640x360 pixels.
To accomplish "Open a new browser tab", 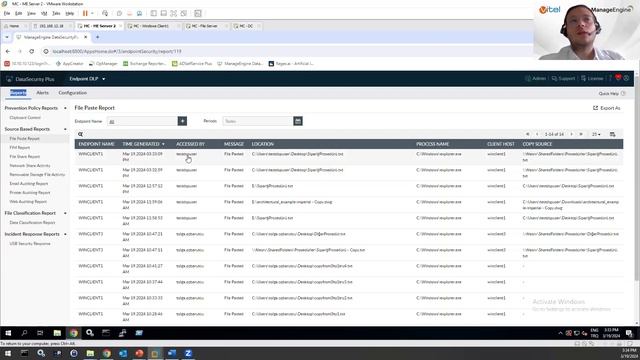I will coord(97,37).
